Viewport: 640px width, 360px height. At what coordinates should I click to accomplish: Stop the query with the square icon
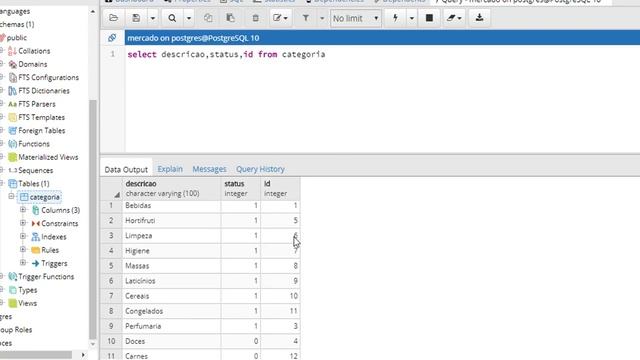[x=429, y=18]
